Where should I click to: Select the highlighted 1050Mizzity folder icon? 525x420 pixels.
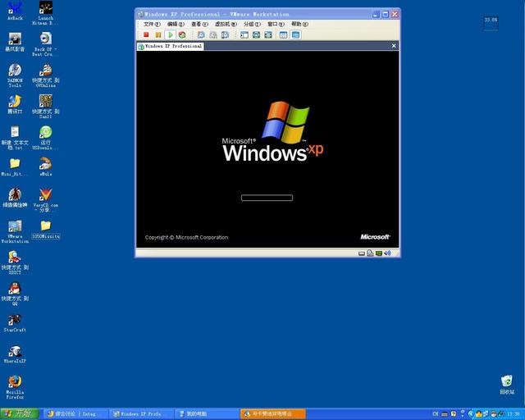click(x=46, y=230)
